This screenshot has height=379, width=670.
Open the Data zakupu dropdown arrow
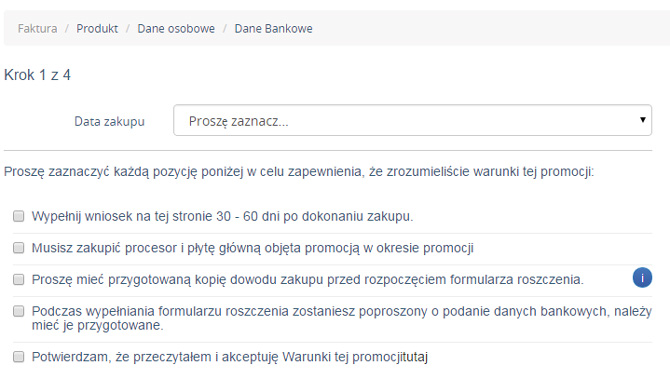(642, 120)
